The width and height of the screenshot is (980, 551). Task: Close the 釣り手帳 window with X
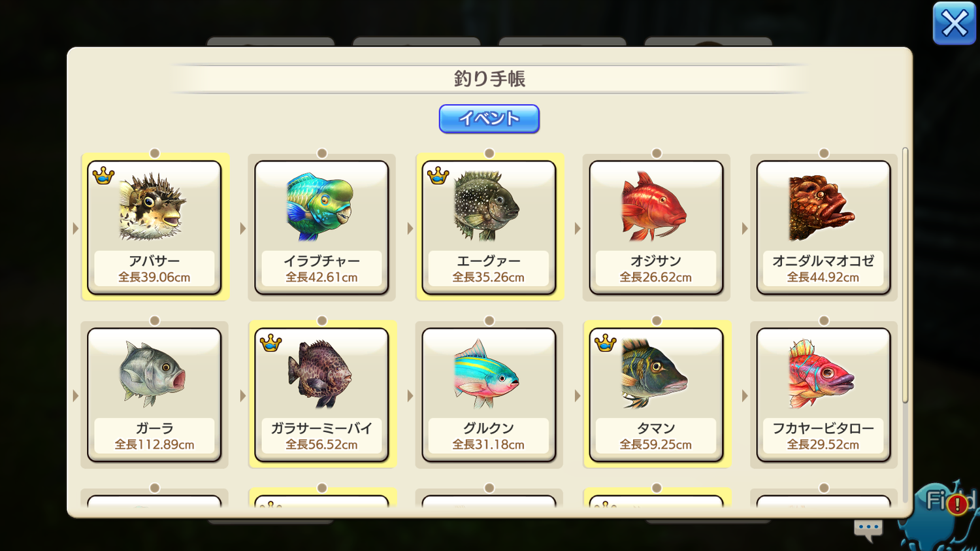click(954, 24)
